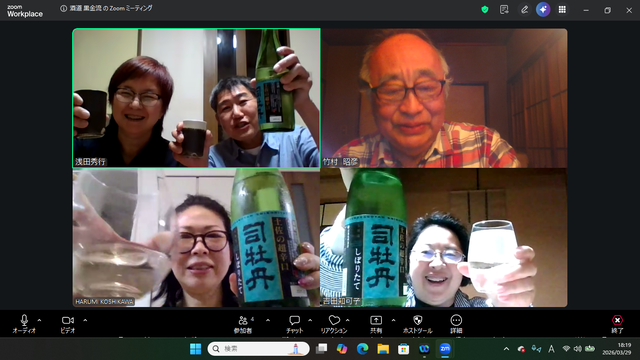This screenshot has width=640, height=360.
Task: Expand the participants options caret
Action: 268,320
